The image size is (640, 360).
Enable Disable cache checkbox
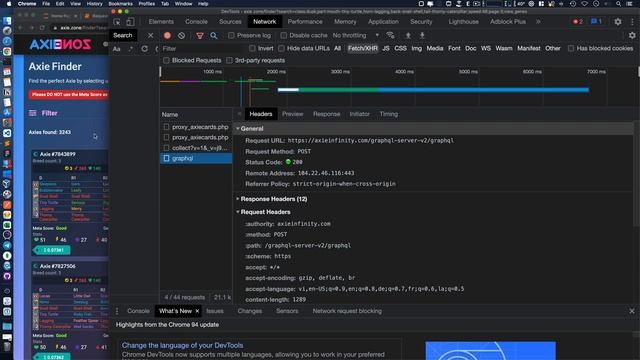click(x=283, y=36)
